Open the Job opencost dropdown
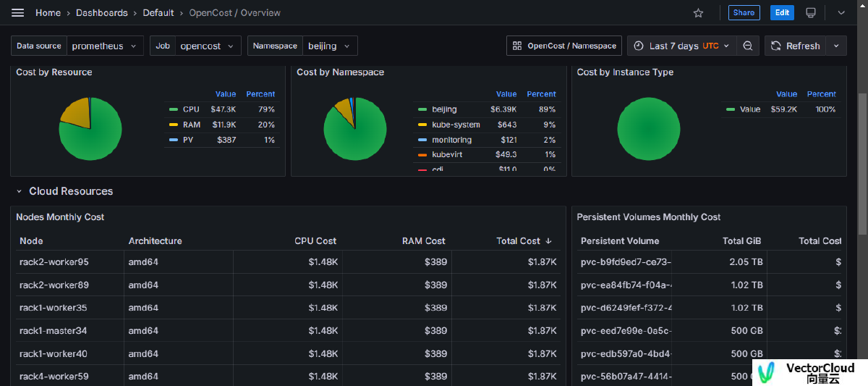 [209, 46]
